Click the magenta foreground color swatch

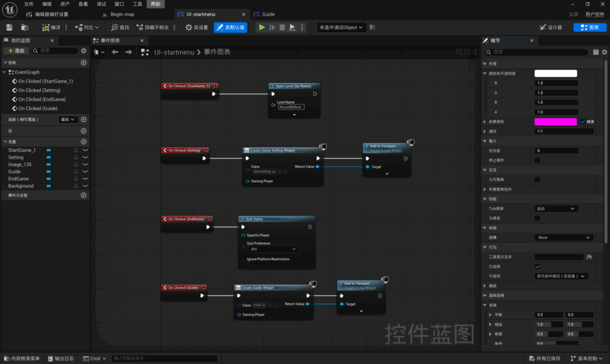(556, 122)
